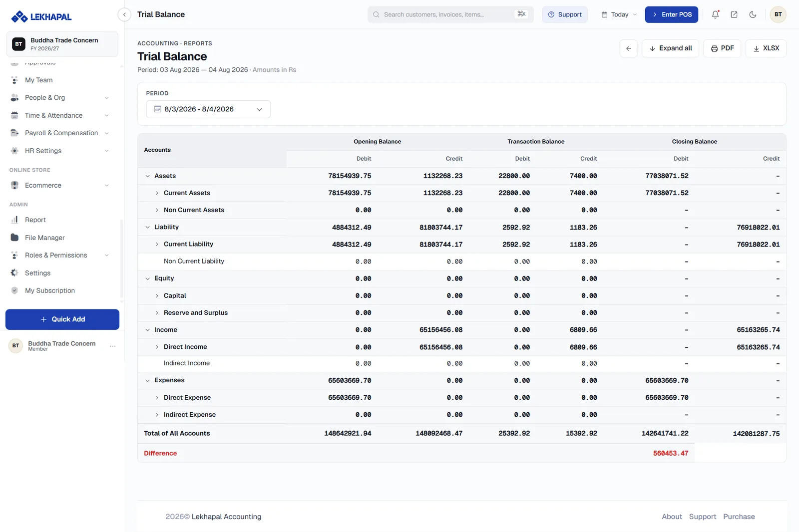The width and height of the screenshot is (799, 532).
Task: Download the report as XLSX
Action: 766,48
